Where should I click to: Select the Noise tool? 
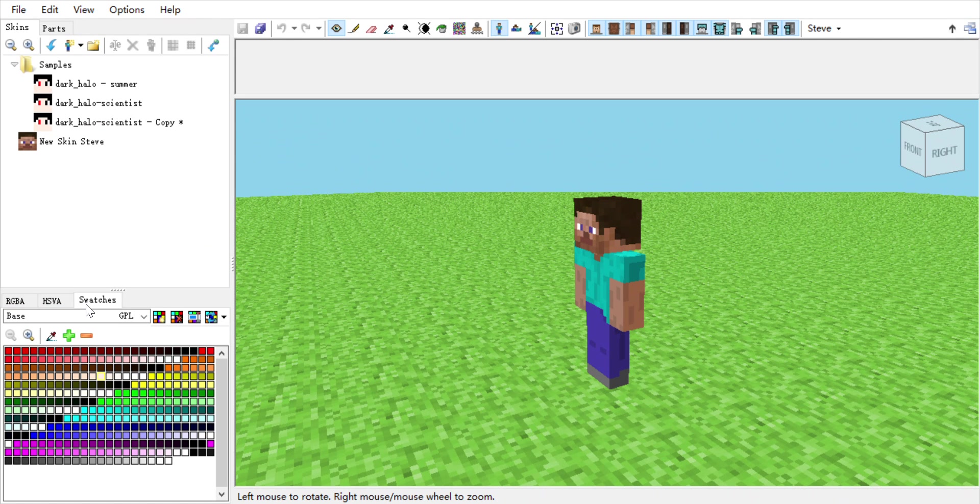click(x=459, y=29)
